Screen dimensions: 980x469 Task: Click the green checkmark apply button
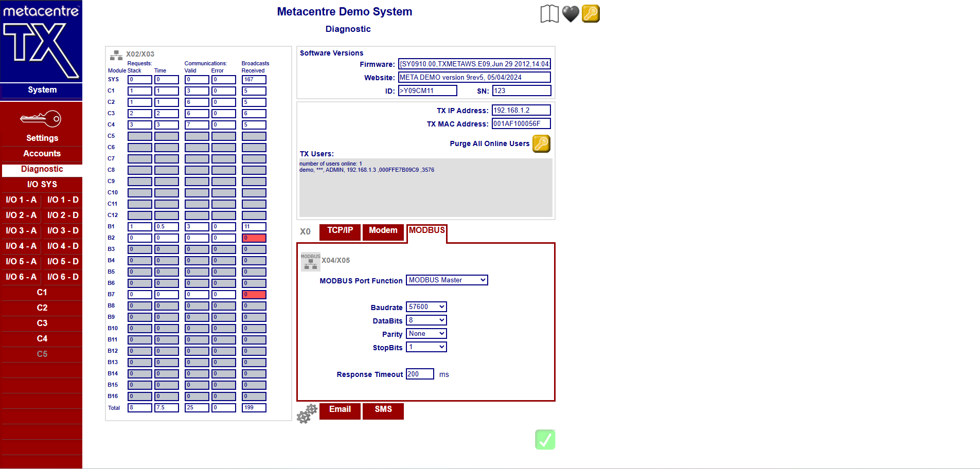[x=545, y=440]
